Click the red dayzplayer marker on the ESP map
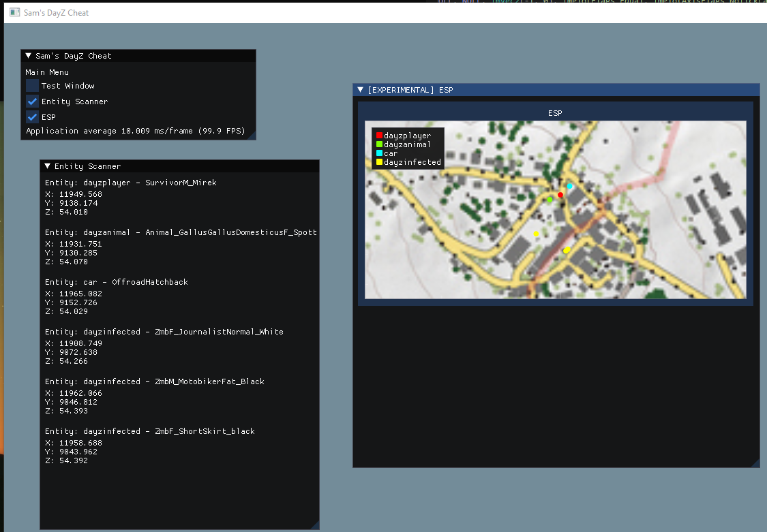This screenshot has height=532, width=767. (x=560, y=194)
